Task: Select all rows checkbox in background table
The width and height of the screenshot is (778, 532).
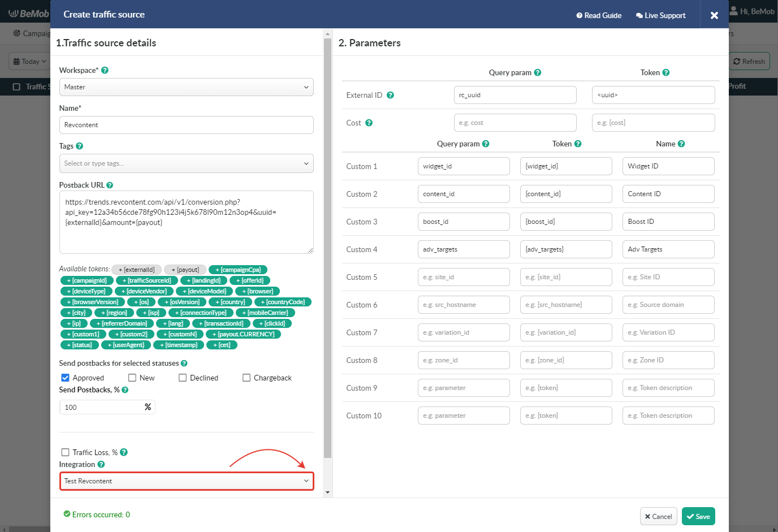Action: (x=16, y=86)
